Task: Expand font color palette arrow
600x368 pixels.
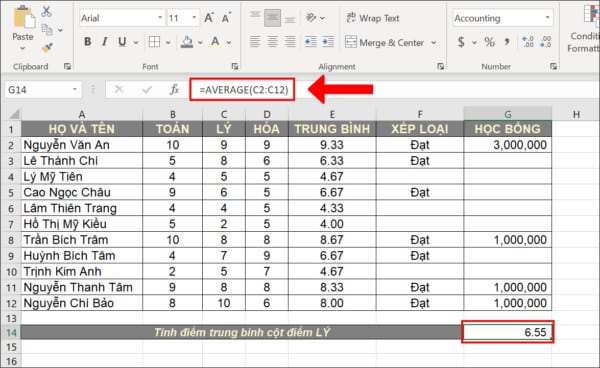Action: coord(229,42)
